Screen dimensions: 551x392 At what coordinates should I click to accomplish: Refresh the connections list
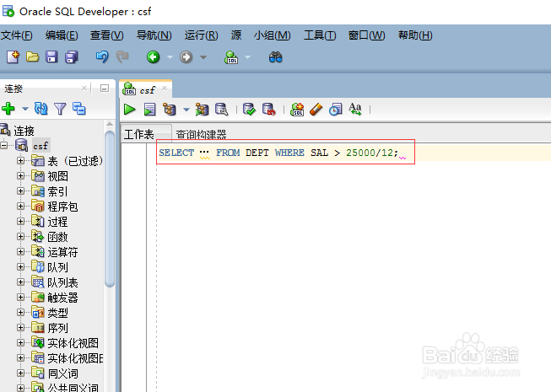coord(41,109)
